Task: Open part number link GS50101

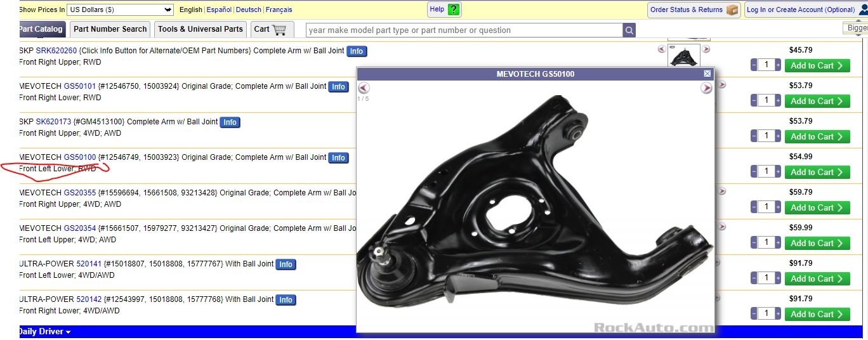Action: point(80,86)
